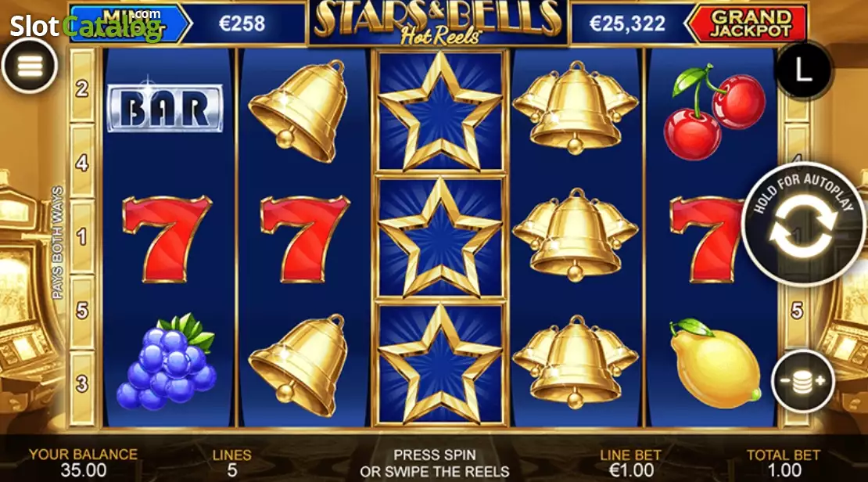Click the Line Bet €1.00 value
The width and height of the screenshot is (868, 482).
tap(631, 470)
